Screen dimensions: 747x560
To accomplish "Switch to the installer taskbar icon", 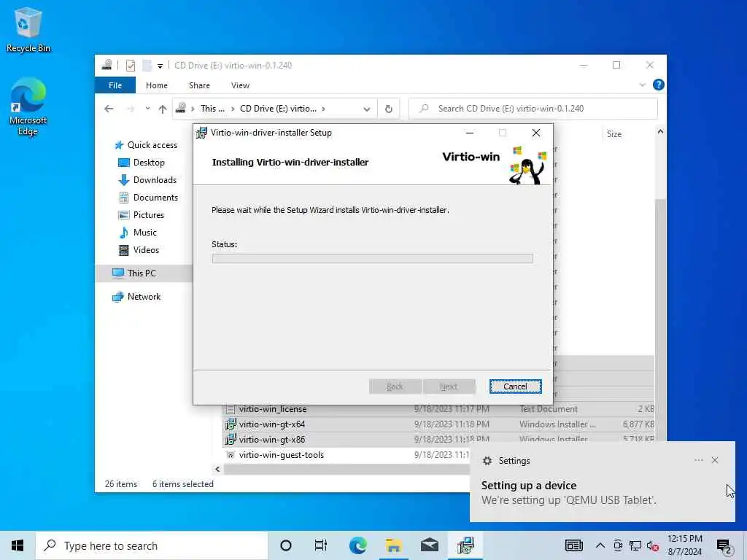I will (x=465, y=545).
